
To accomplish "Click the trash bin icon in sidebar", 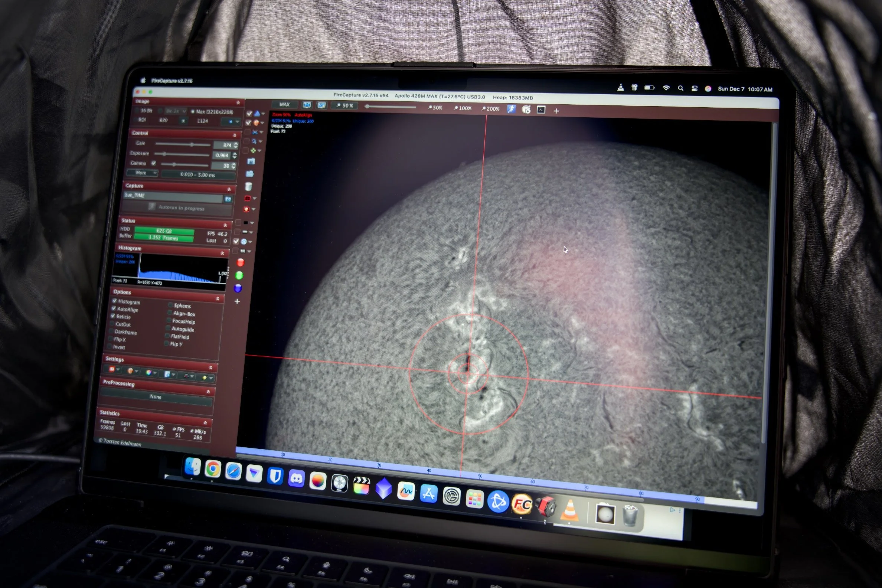I will (248, 186).
